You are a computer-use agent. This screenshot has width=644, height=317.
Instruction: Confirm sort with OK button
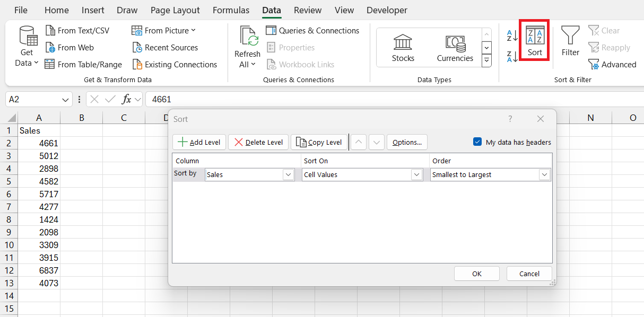pyautogui.click(x=477, y=274)
